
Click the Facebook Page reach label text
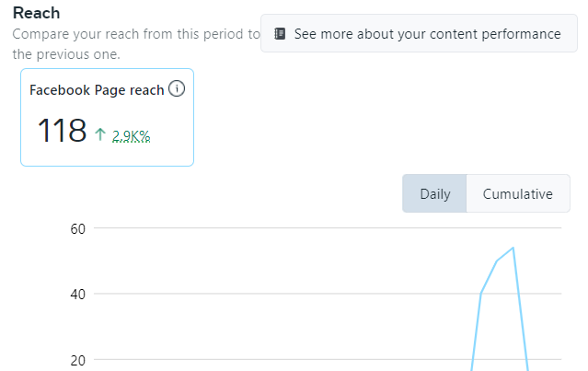(x=97, y=90)
